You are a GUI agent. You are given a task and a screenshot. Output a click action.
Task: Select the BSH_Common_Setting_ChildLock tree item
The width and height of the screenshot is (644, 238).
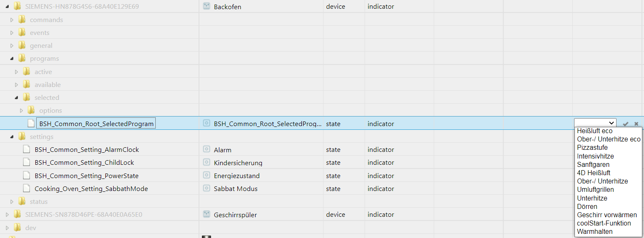(85, 162)
